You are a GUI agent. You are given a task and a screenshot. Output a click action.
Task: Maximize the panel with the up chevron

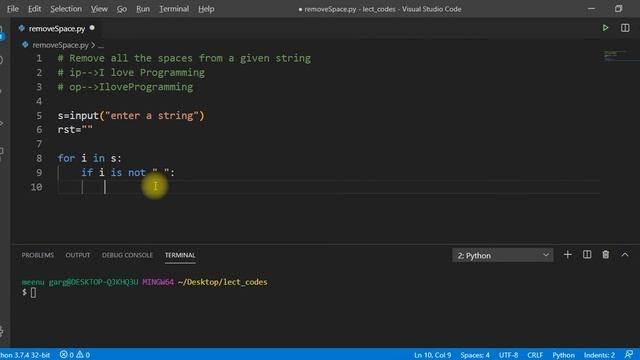(x=625, y=255)
